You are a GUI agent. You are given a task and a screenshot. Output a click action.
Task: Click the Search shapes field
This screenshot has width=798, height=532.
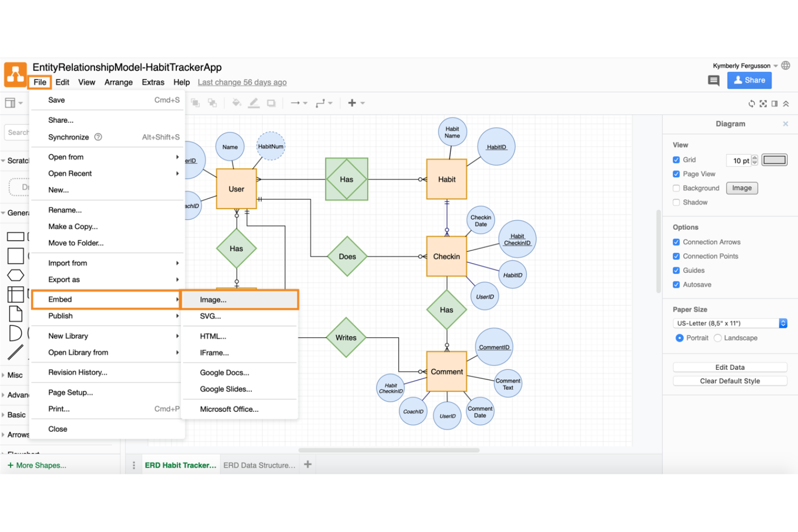click(x=17, y=133)
